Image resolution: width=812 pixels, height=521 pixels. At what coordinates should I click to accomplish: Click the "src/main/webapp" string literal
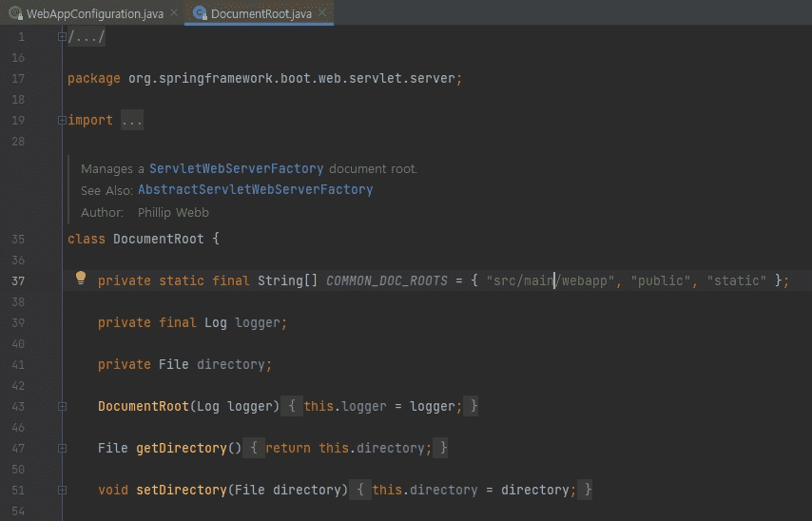tap(550, 280)
